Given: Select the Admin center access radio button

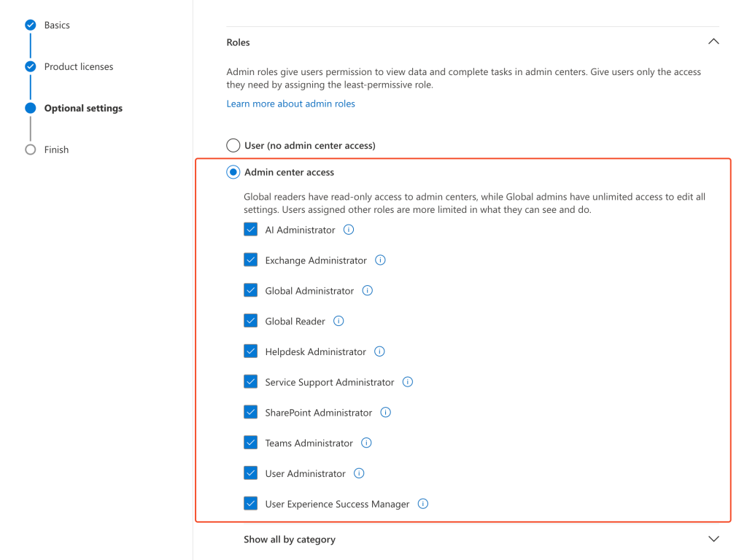Looking at the screenshot, I should [233, 172].
